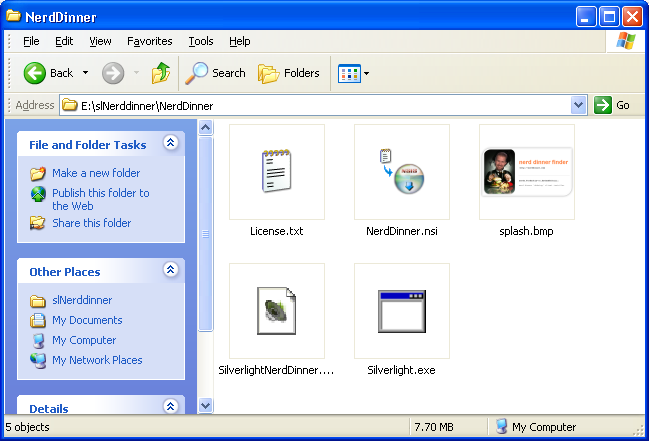Viewport: 649px width, 441px height.
Task: Select the NerdDinner.nsi installer script icon
Action: [402, 171]
